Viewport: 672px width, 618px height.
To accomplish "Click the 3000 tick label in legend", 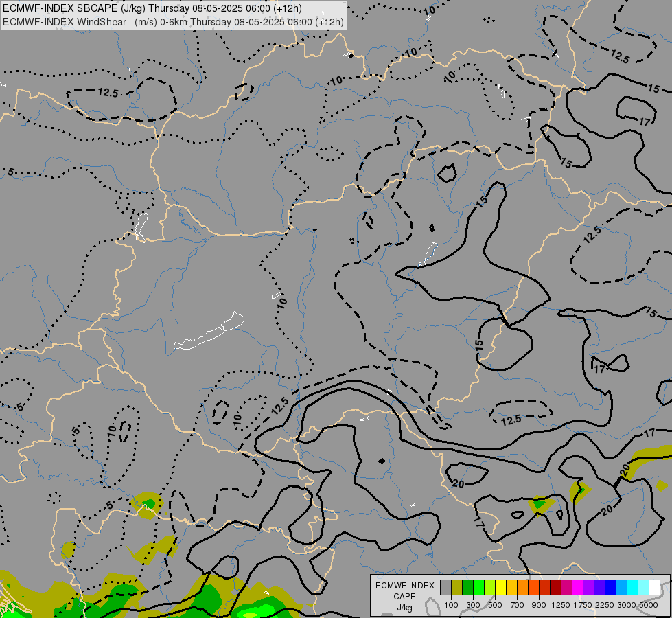I will coord(626,605).
